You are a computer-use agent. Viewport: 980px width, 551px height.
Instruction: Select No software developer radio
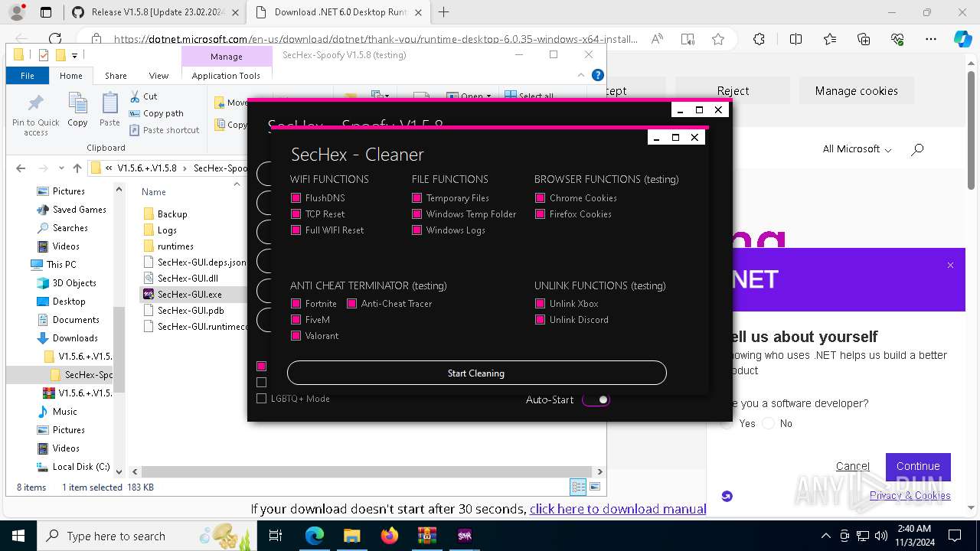coord(769,423)
